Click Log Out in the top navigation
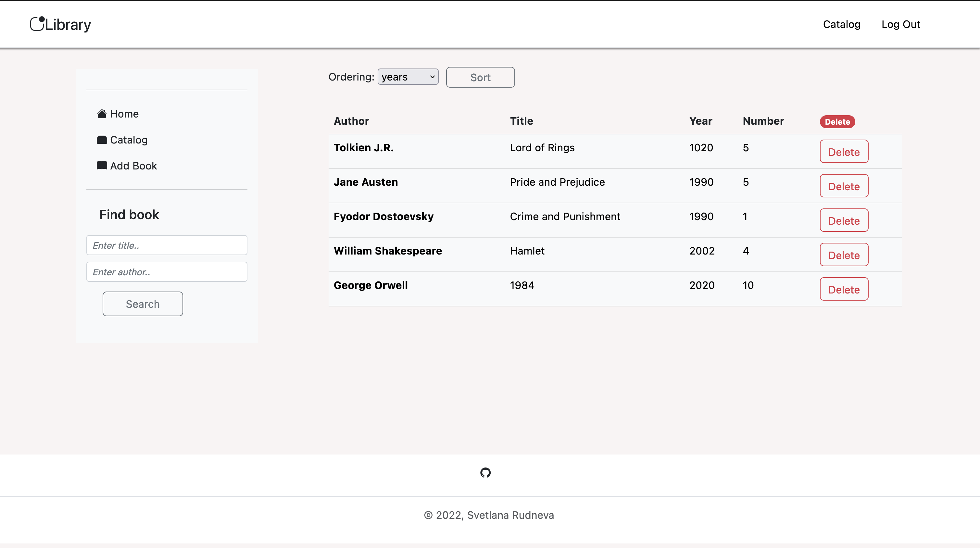980x548 pixels. pyautogui.click(x=900, y=24)
